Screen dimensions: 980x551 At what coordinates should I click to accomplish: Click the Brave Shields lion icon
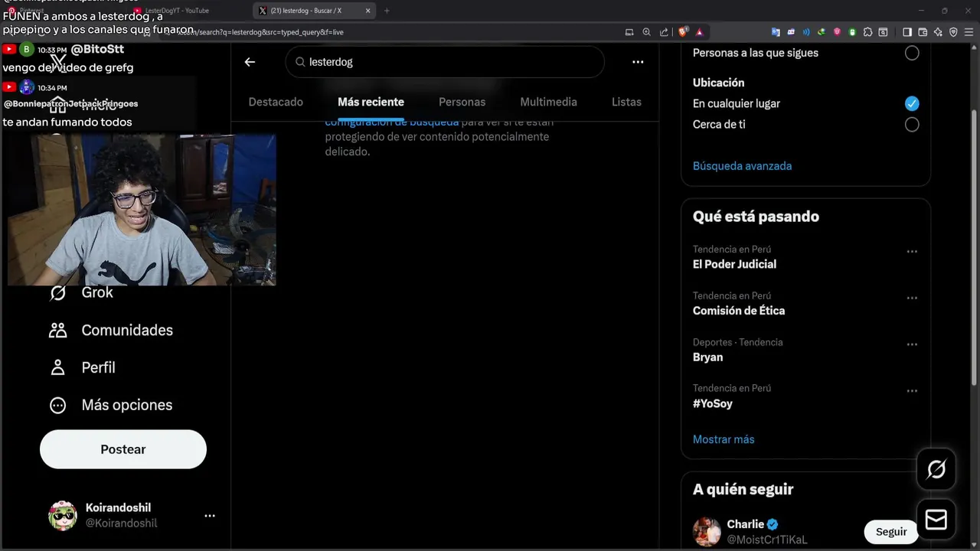pos(683,32)
